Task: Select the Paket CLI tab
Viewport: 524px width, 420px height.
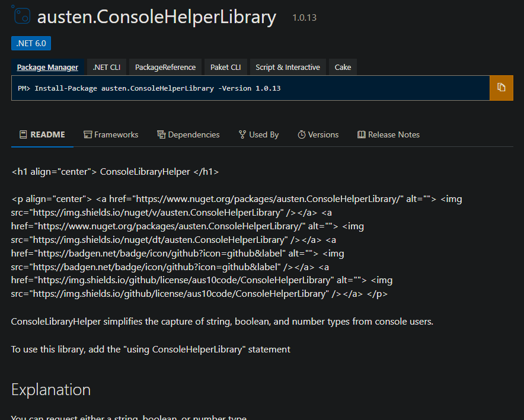Action: pyautogui.click(x=225, y=67)
